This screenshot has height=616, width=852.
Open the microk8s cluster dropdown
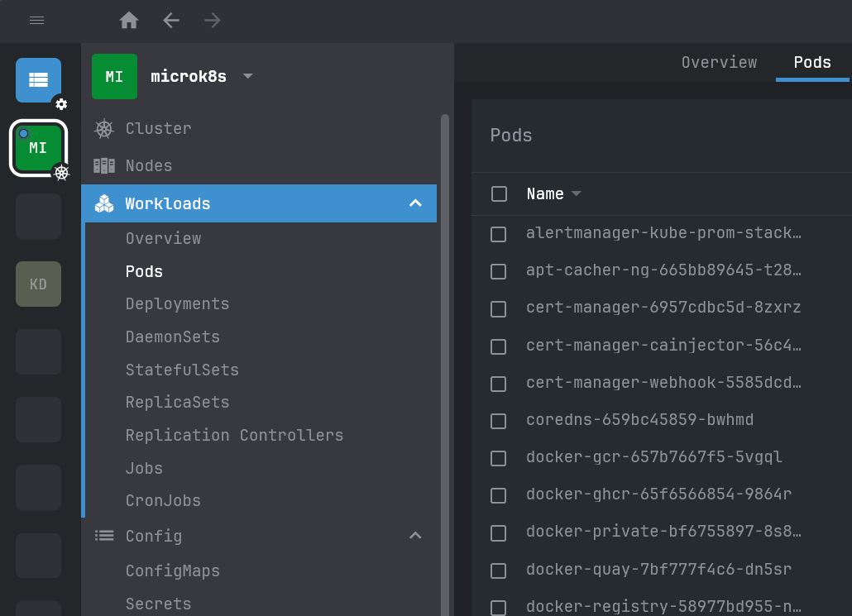(x=248, y=76)
